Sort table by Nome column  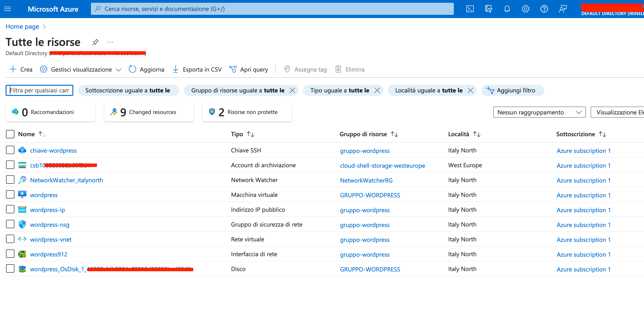[32, 134]
